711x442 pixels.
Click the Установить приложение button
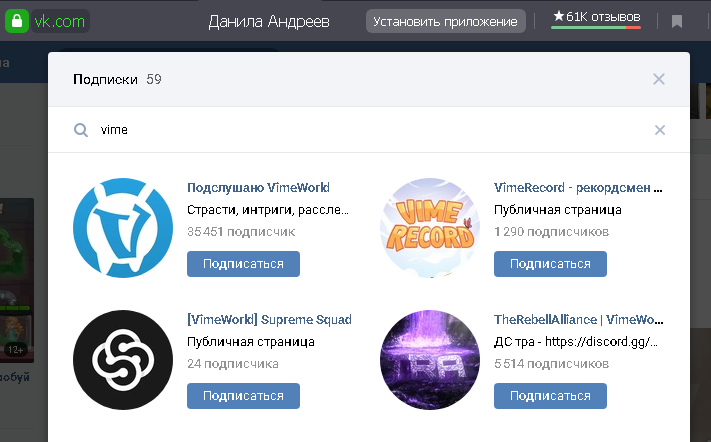[445, 21]
